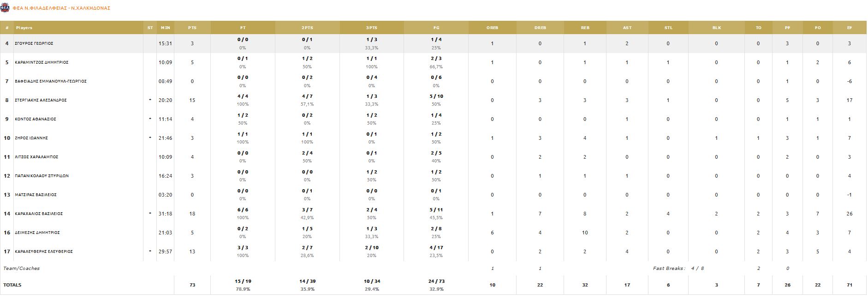Select player ΚΑΡΑΛΕΥΘΕΡΗΣ ΕΛΕΥΘΕΡΙΟΣ

(x=44, y=251)
